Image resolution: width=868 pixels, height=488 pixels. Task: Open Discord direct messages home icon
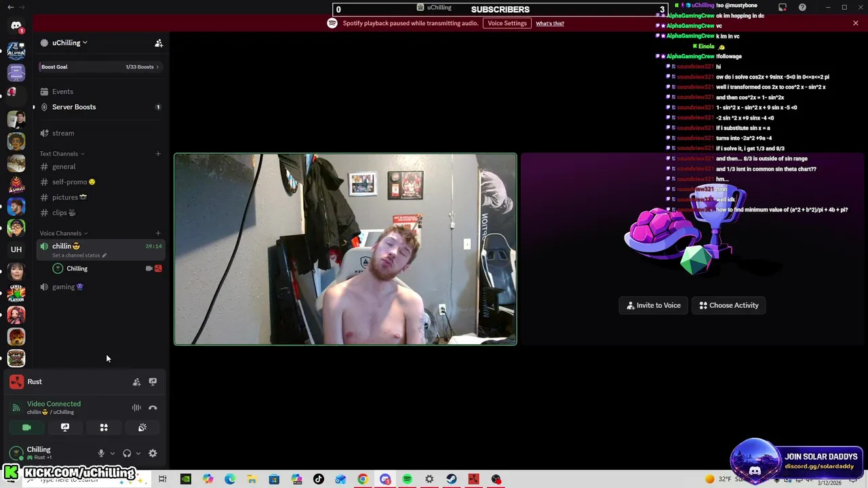pyautogui.click(x=16, y=26)
